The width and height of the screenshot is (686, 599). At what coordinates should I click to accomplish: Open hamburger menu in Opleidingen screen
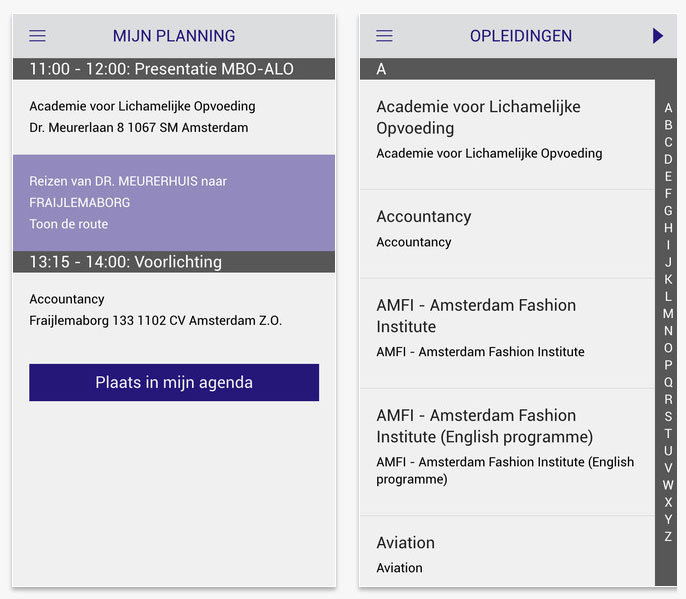coord(384,36)
